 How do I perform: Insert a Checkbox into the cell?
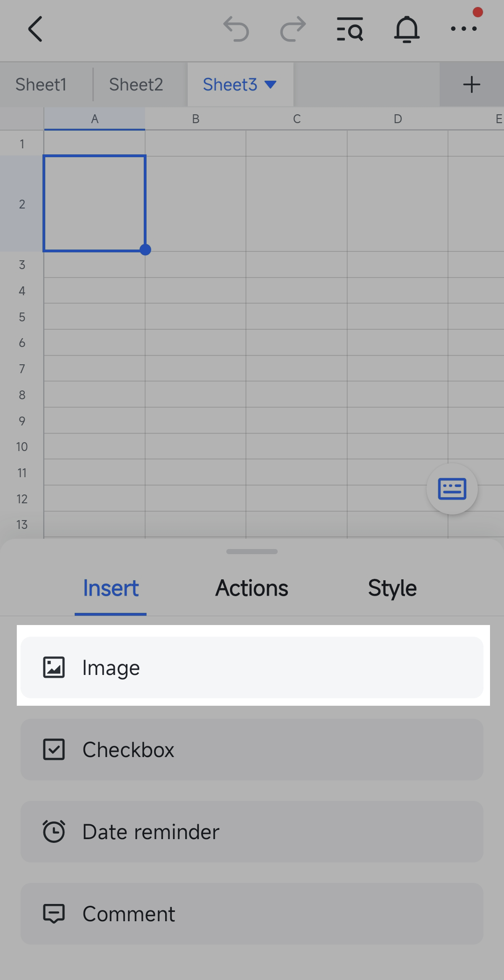252,750
